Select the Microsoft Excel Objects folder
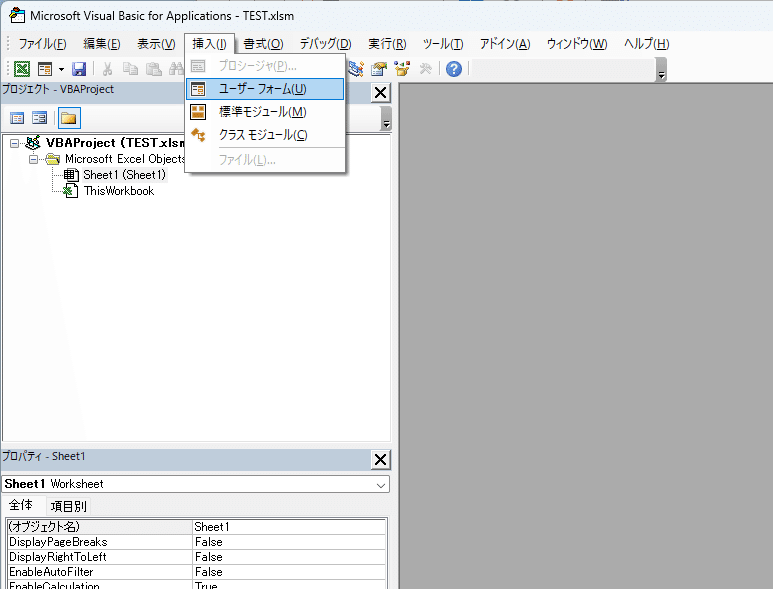This screenshot has width=773, height=589. point(125,159)
